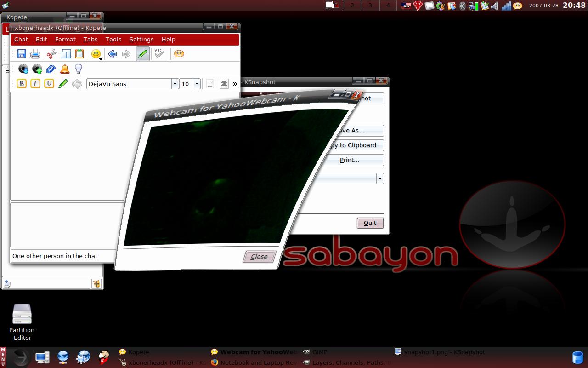Toggle the green pencil rich-text button

(x=143, y=54)
